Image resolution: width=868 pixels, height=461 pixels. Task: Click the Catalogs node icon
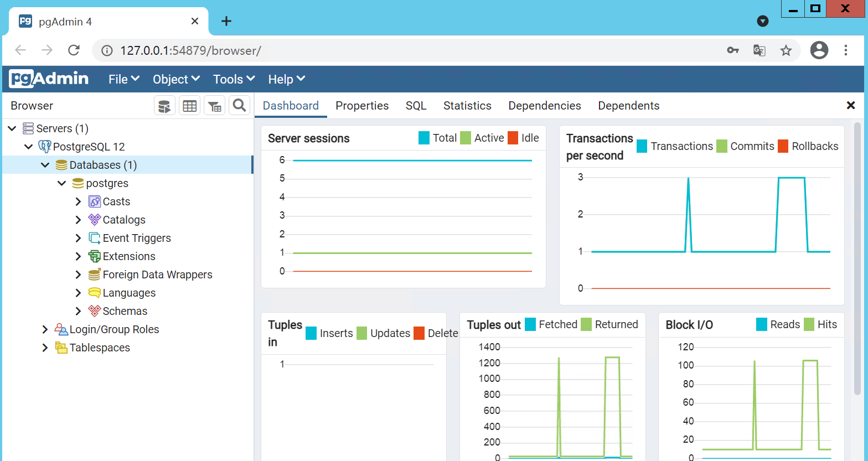point(95,220)
